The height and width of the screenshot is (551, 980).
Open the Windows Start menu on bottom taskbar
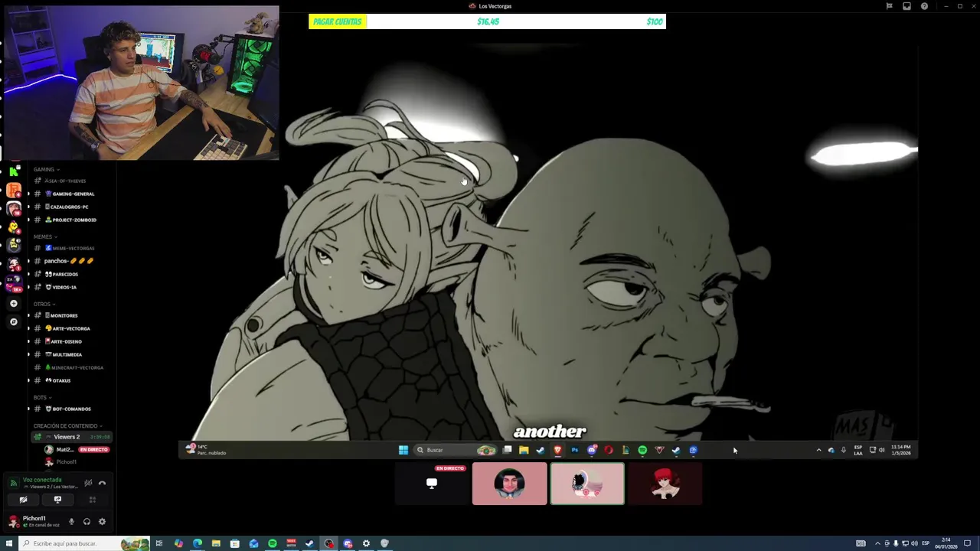click(x=10, y=543)
